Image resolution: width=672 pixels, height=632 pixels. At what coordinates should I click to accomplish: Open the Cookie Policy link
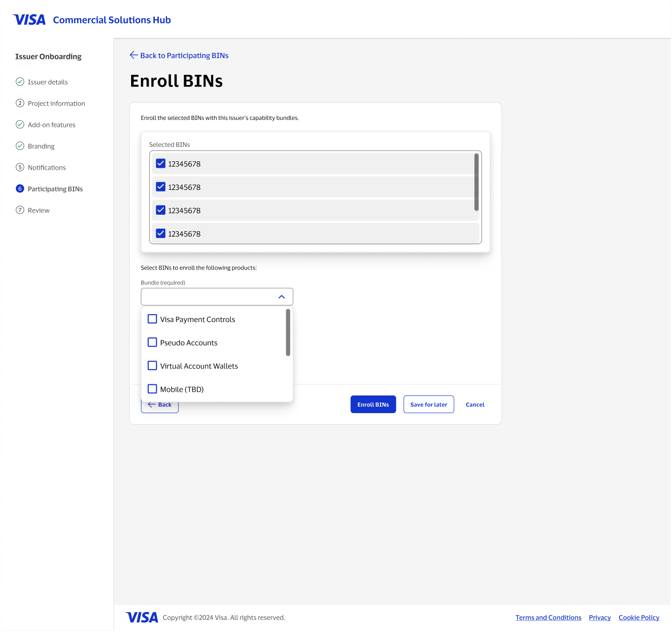tap(639, 618)
